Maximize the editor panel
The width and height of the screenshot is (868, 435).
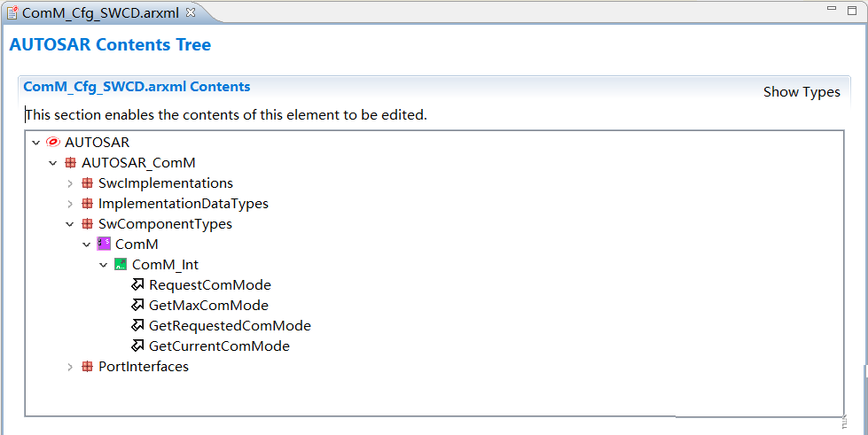[854, 9]
